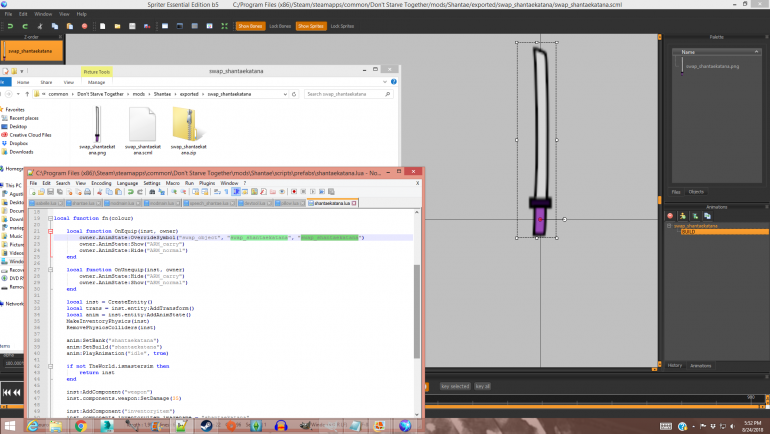Click the Notepad++ Find binoculars icon
The width and height of the screenshot is (770, 434).
point(152,192)
